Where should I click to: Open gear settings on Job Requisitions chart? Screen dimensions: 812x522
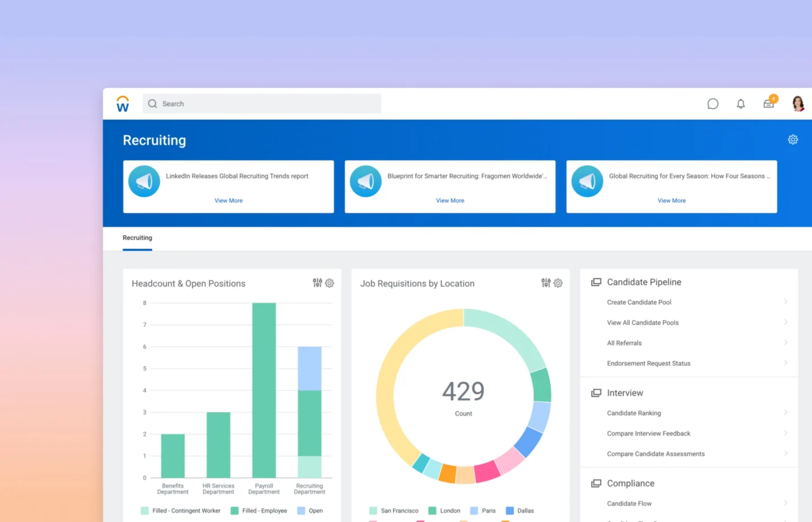558,283
